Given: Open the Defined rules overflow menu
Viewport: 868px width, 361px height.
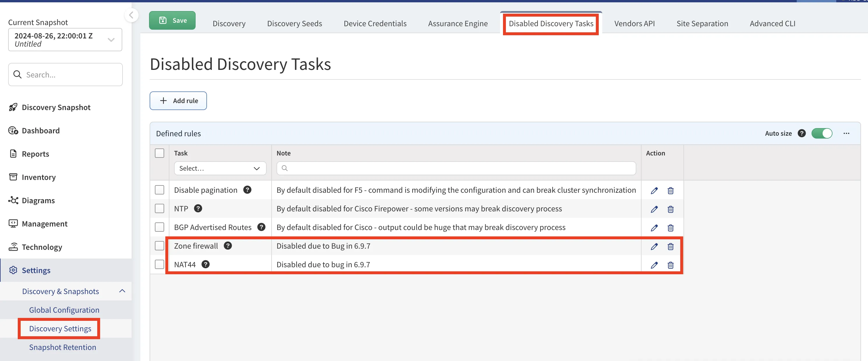Looking at the screenshot, I should coord(847,133).
